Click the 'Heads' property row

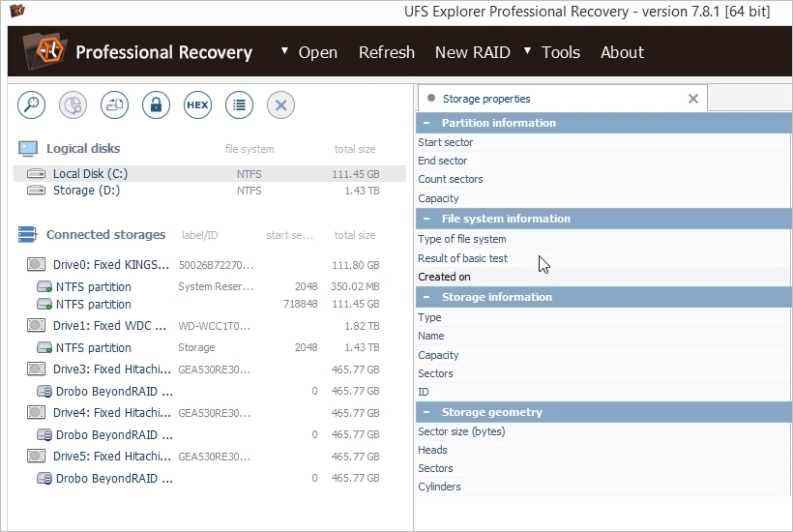pyautogui.click(x=603, y=450)
